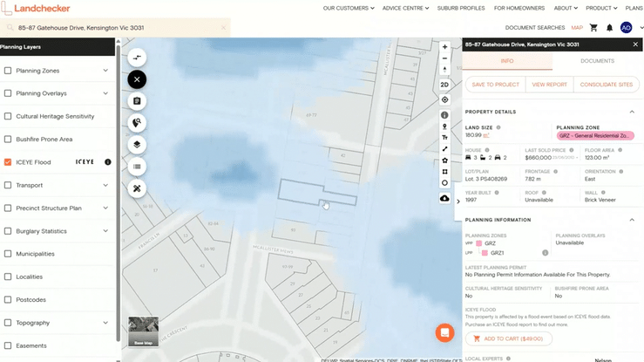Switch to the Info tab

point(507,61)
